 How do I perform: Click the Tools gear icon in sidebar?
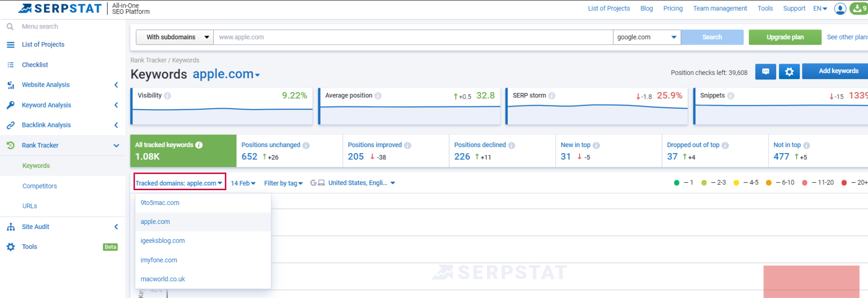click(x=10, y=247)
